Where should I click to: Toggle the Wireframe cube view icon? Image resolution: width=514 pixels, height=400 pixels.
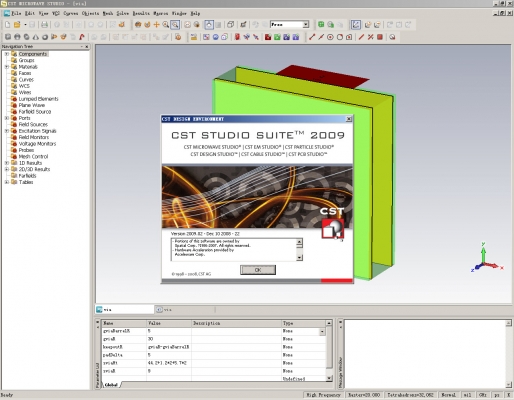pyautogui.click(x=230, y=25)
